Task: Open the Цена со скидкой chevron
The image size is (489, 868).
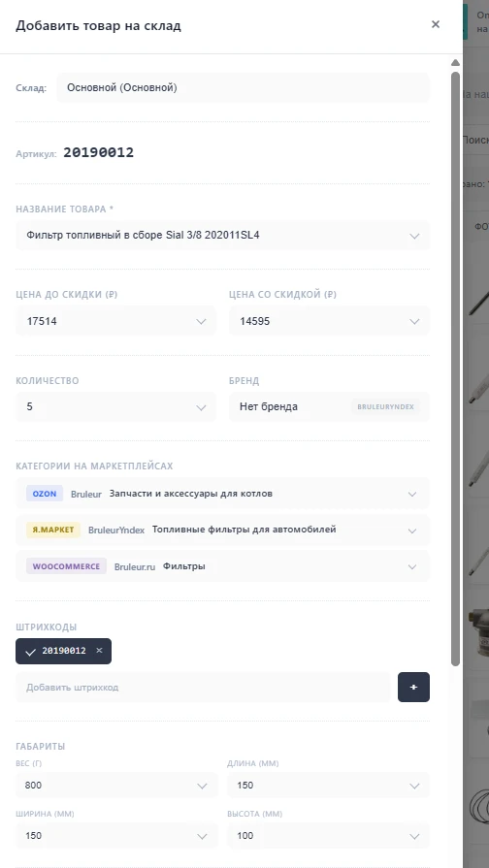Action: (414, 322)
